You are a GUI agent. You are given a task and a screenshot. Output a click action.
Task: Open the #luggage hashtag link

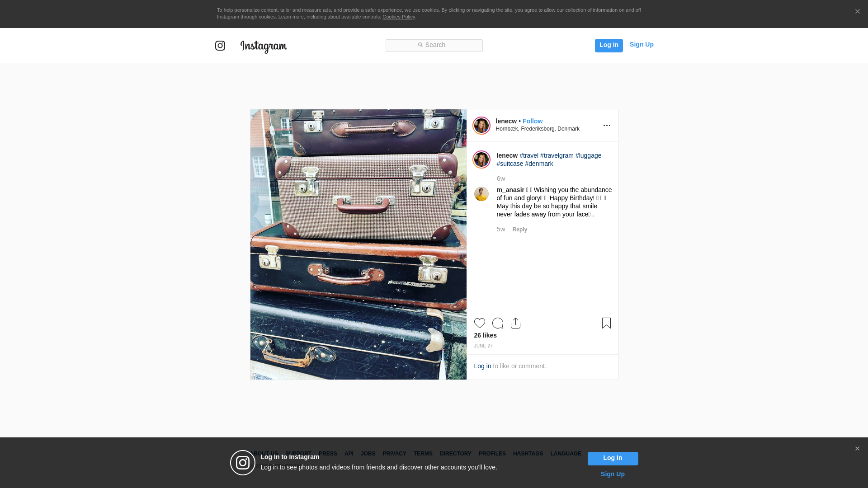click(x=588, y=155)
